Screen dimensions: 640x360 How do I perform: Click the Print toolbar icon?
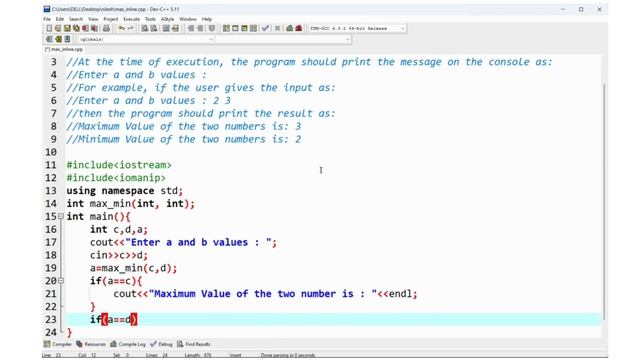(106, 28)
